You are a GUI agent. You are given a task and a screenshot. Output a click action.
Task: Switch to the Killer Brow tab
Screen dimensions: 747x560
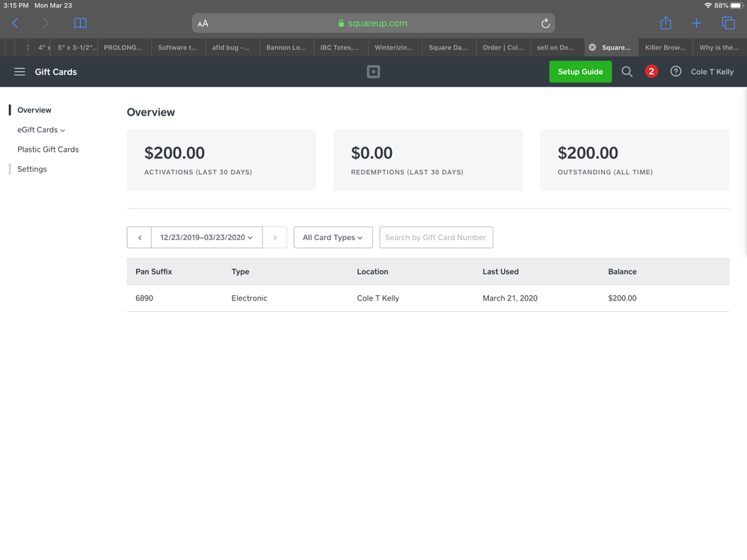(x=665, y=47)
